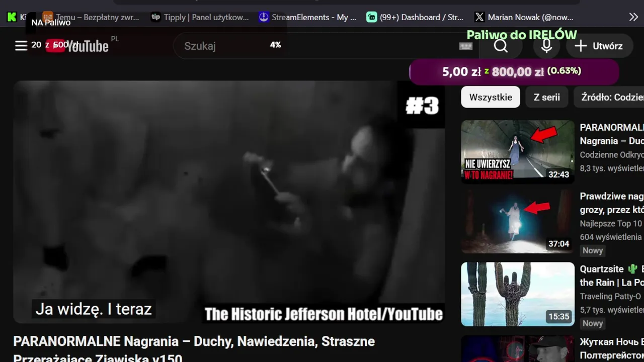The width and height of the screenshot is (644, 362).
Task: Click the Nowy badge under Traveling Patty-O
Action: point(593,323)
